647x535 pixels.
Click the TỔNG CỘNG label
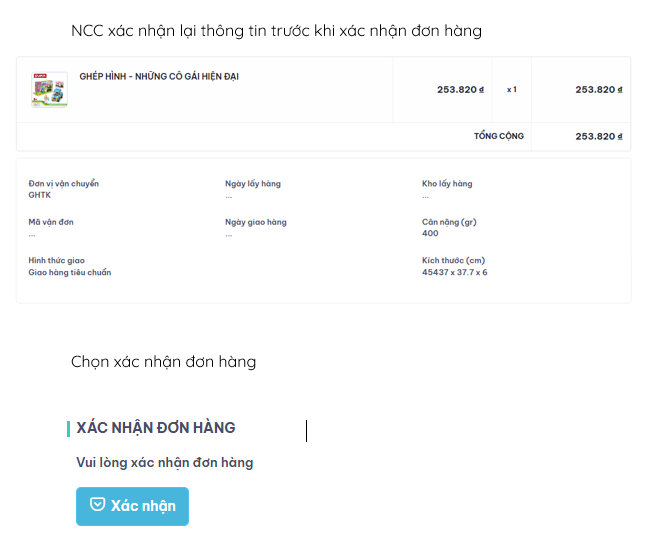[498, 136]
